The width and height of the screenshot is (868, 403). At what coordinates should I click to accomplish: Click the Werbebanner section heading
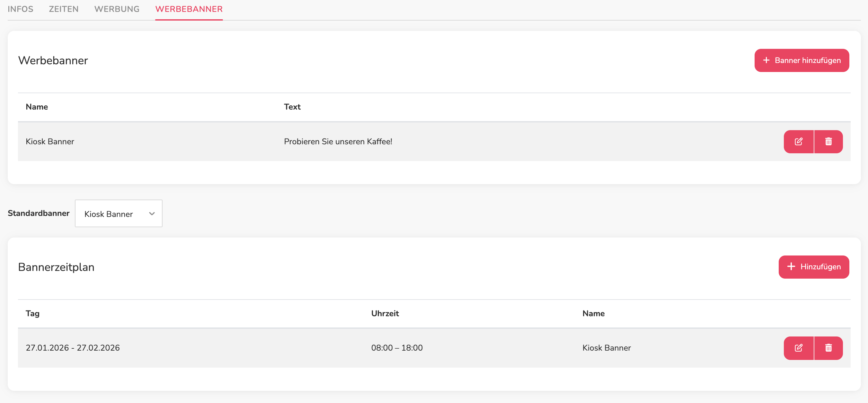pos(53,60)
